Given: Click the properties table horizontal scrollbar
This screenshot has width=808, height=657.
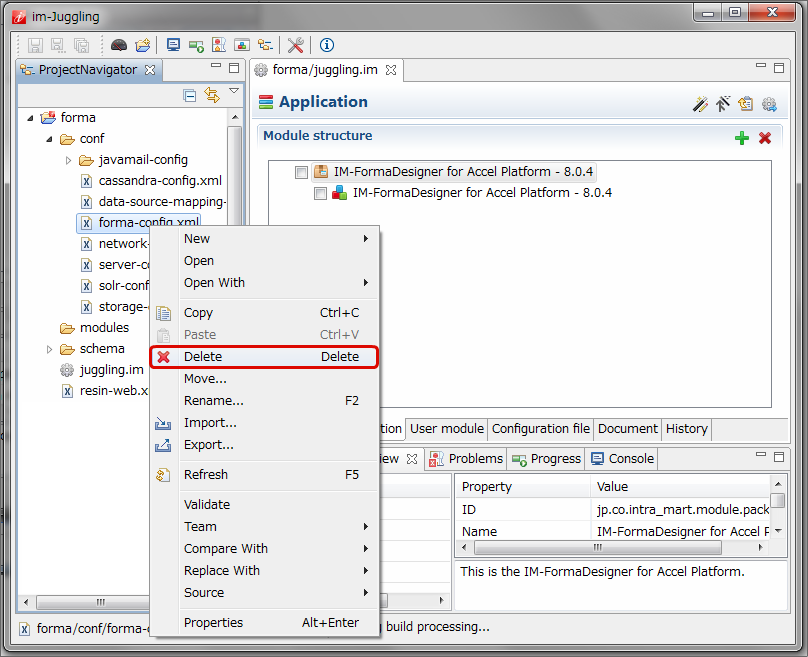Looking at the screenshot, I should coord(598,548).
